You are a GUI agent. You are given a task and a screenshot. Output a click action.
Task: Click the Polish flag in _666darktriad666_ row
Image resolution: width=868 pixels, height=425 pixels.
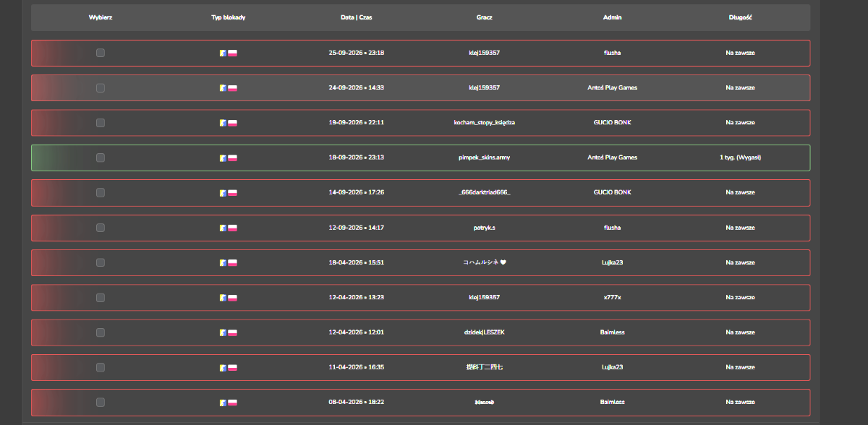coord(233,193)
